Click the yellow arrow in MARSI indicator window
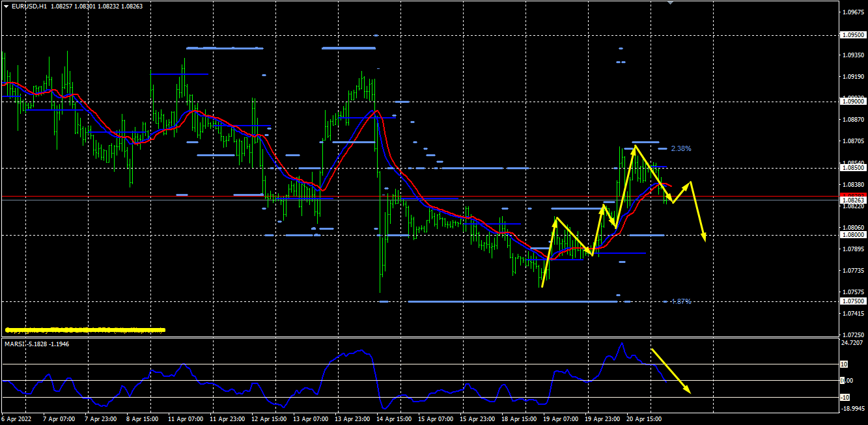Viewport: 868px width, 425px height. [x=671, y=372]
